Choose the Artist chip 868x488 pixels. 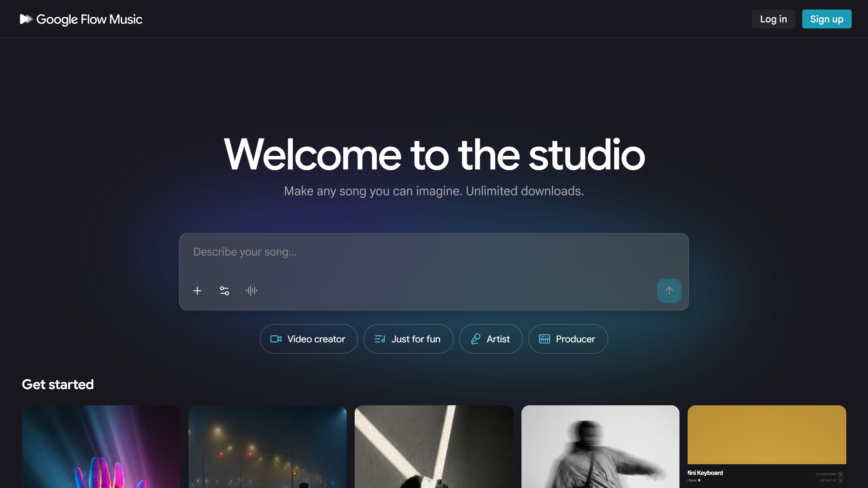tap(491, 339)
